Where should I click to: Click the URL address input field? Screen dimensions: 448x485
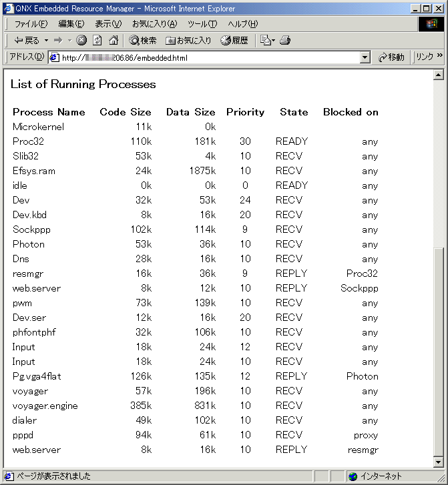(x=205, y=57)
